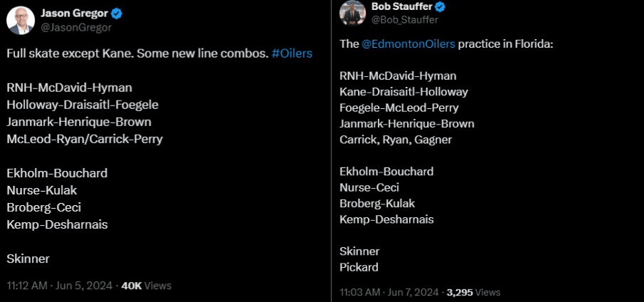
Task: Open Bob Stauffer's profile avatar
Action: (352, 12)
